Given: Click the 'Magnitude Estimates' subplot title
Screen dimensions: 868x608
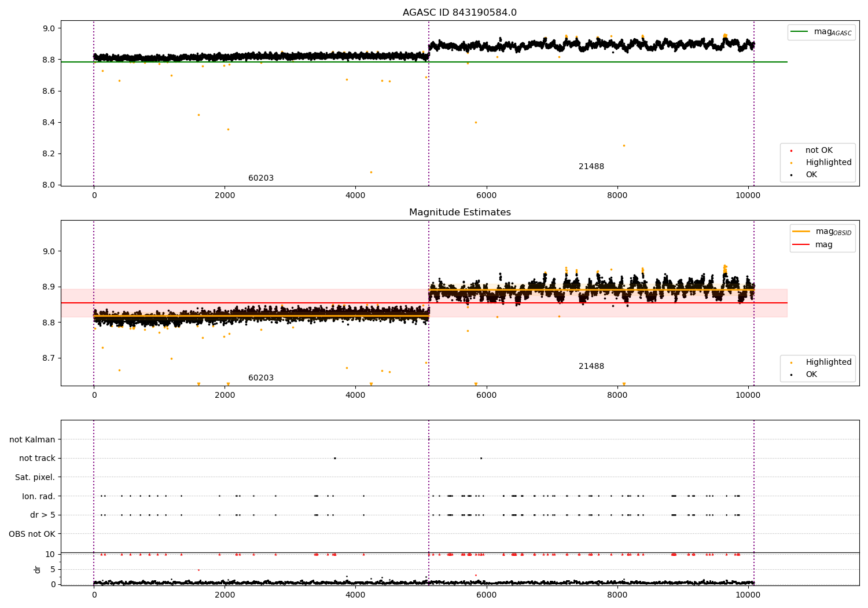Looking at the screenshot, I should [459, 213].
